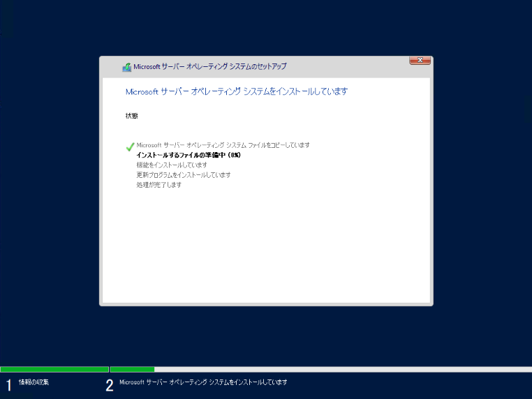Click the dialog title text 'システムのセットアップ'
Screen dimensions: 532x399
258,66
